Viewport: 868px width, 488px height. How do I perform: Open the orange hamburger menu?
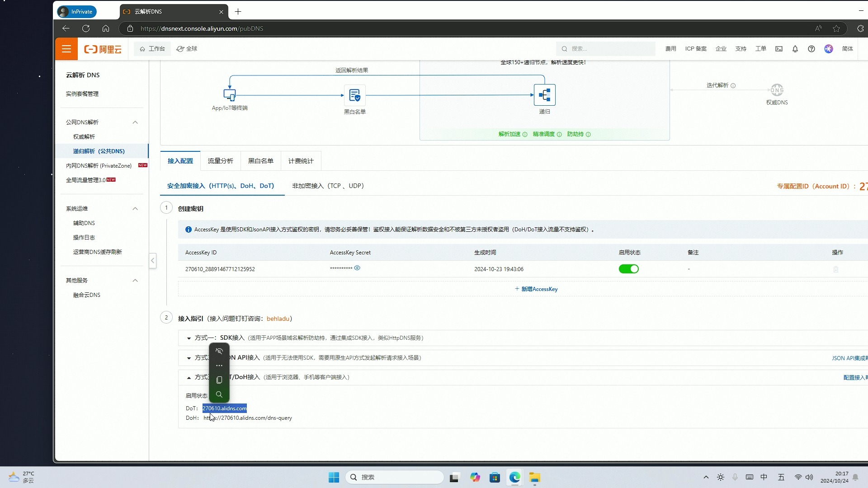pyautogui.click(x=66, y=49)
